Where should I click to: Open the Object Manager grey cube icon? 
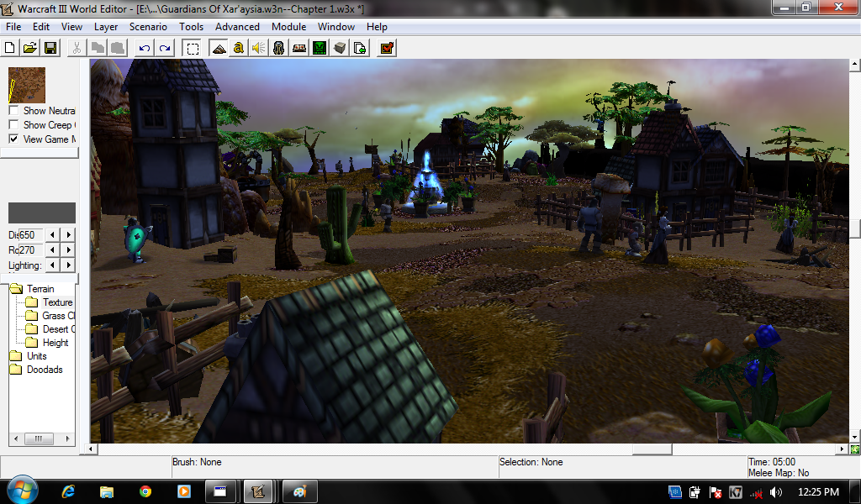340,48
